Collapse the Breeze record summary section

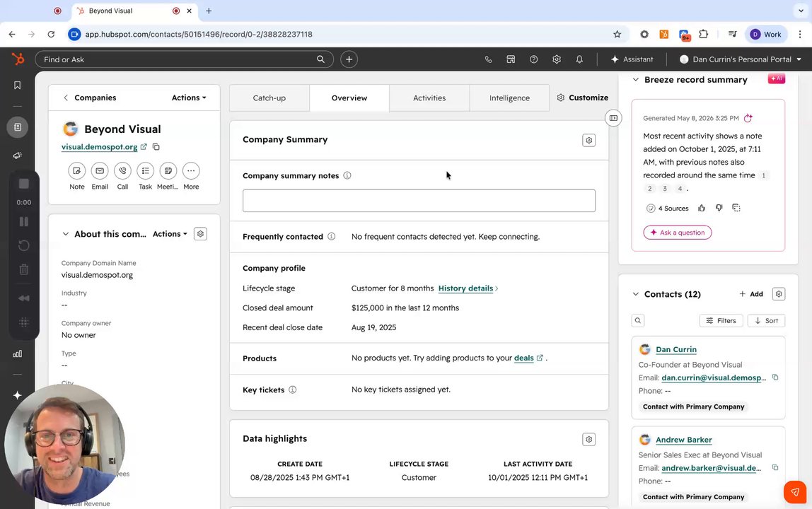[635, 80]
